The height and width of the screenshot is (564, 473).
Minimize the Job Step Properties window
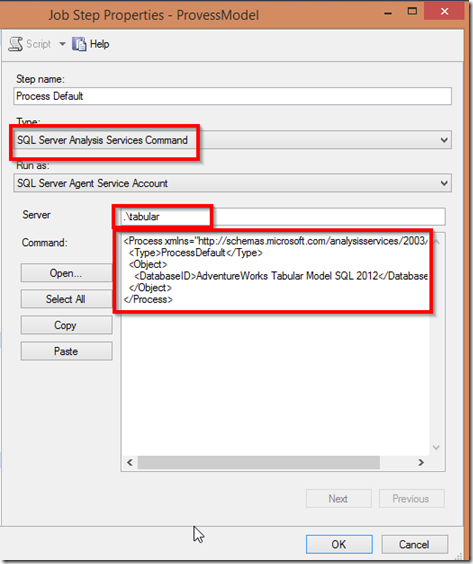[x=388, y=13]
